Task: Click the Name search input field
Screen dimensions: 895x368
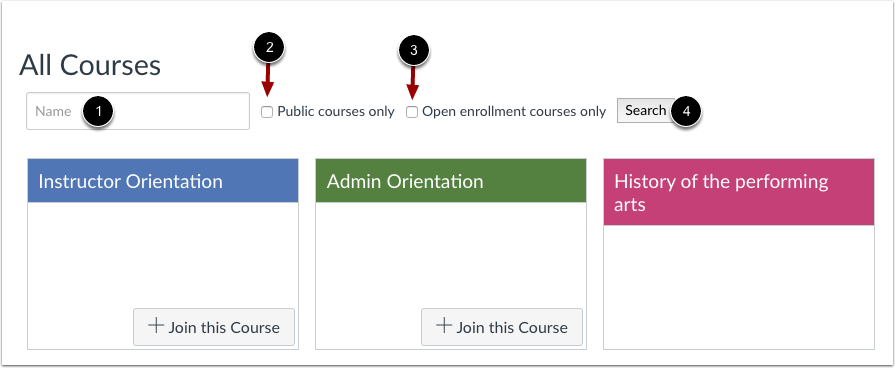Action: (138, 111)
